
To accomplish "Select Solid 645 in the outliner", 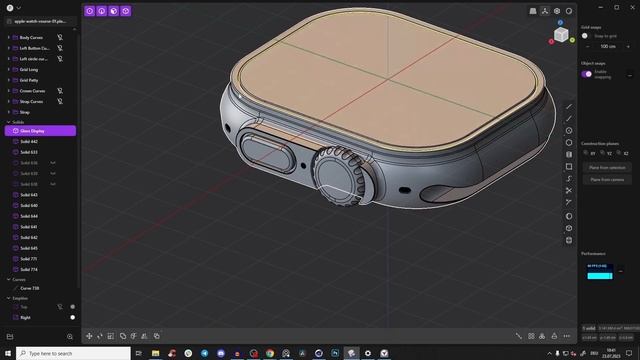I will pos(40,248).
